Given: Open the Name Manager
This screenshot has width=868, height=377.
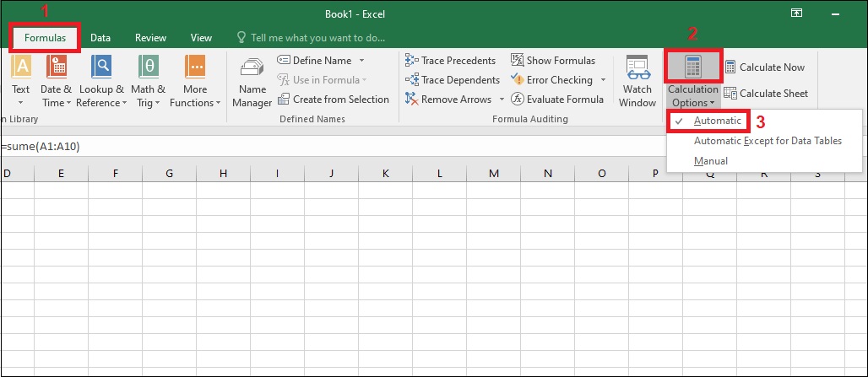Looking at the screenshot, I should click(252, 81).
